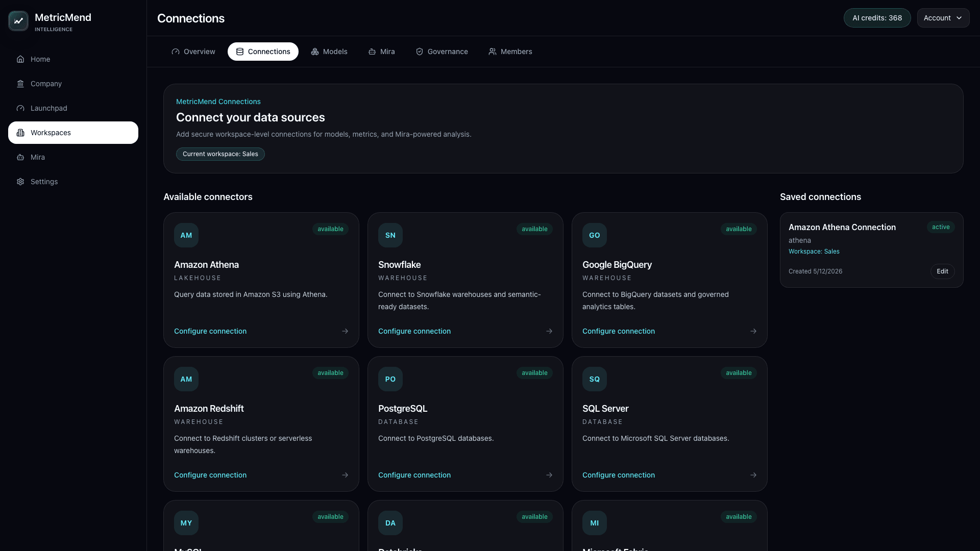980x551 pixels.
Task: Click the Workspace: Sales label
Action: click(814, 252)
